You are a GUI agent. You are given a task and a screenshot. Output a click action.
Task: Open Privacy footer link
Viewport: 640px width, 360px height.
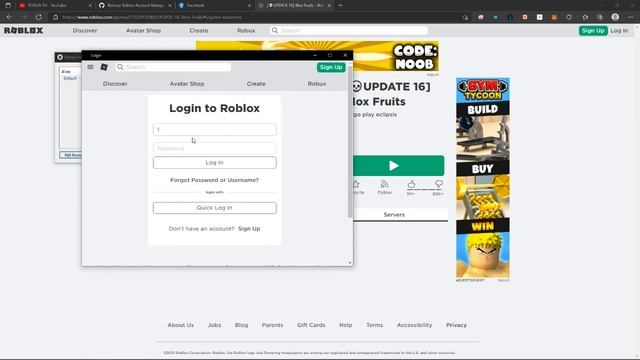tap(456, 325)
